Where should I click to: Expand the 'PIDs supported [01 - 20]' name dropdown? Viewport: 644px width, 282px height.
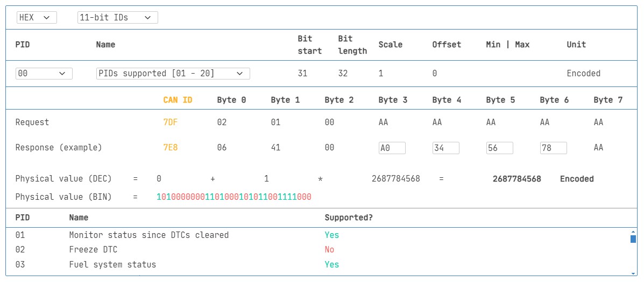click(x=173, y=74)
